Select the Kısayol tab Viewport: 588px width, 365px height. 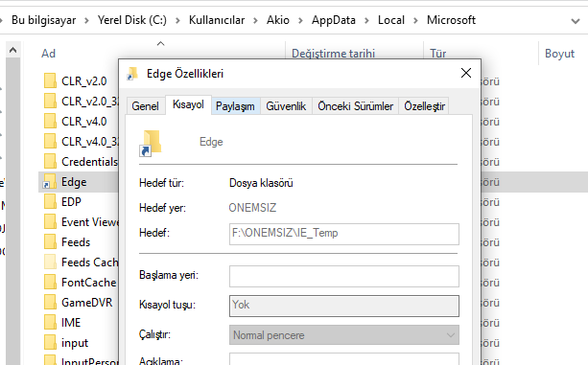coord(188,104)
